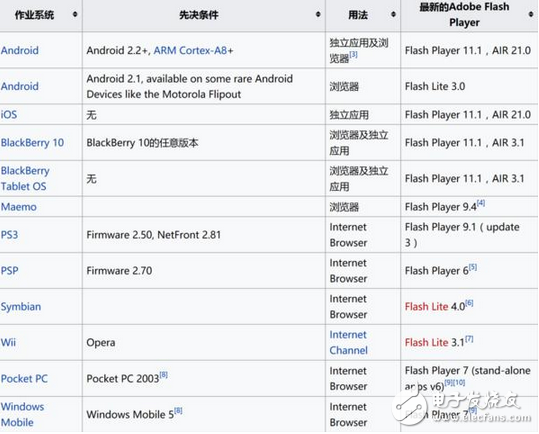Sort by 最新的Adobe Flash Player column arrows

point(531,14)
